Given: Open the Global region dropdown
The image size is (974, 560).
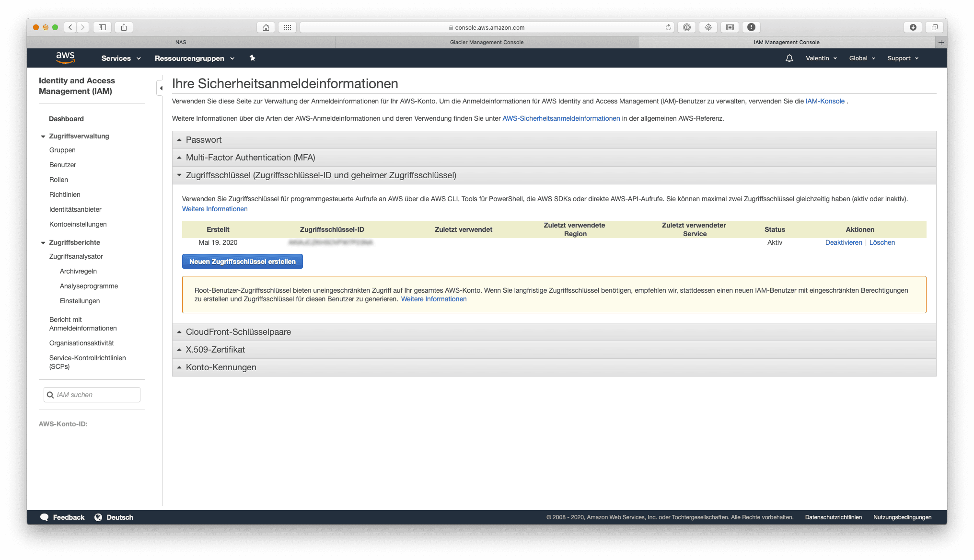Looking at the screenshot, I should coord(862,58).
